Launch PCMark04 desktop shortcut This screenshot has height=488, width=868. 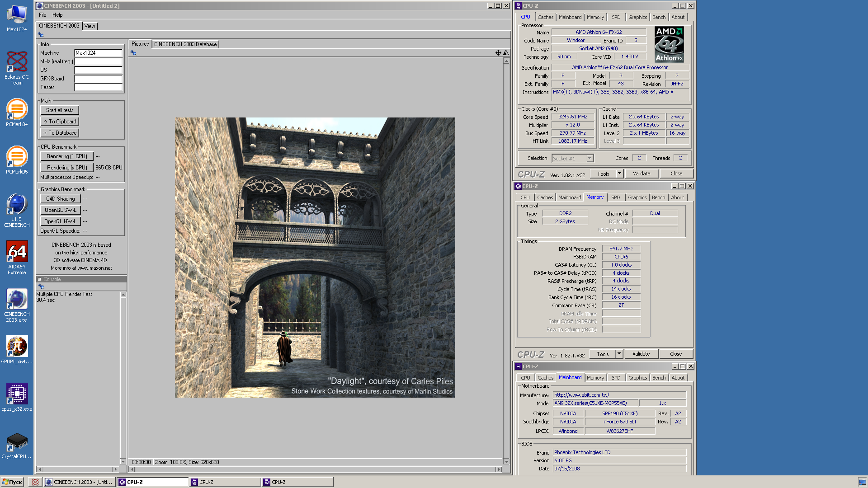[x=17, y=113]
